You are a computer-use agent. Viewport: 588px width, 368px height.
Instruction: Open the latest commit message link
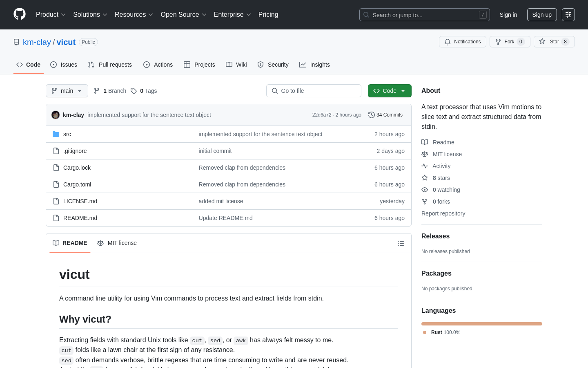click(x=149, y=115)
